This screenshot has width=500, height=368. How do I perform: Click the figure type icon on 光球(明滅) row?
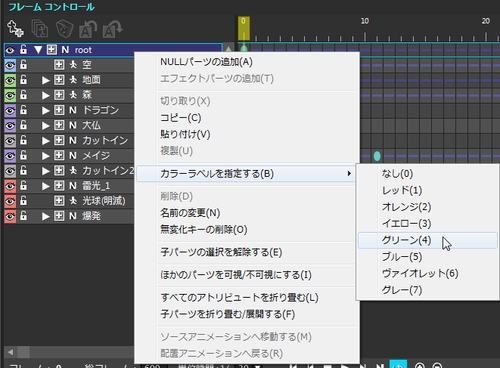tap(73, 201)
